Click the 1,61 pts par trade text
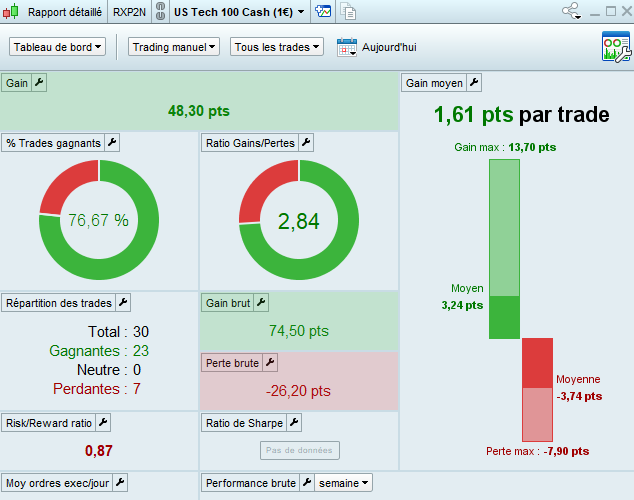The height and width of the screenshot is (500, 634). click(x=521, y=115)
